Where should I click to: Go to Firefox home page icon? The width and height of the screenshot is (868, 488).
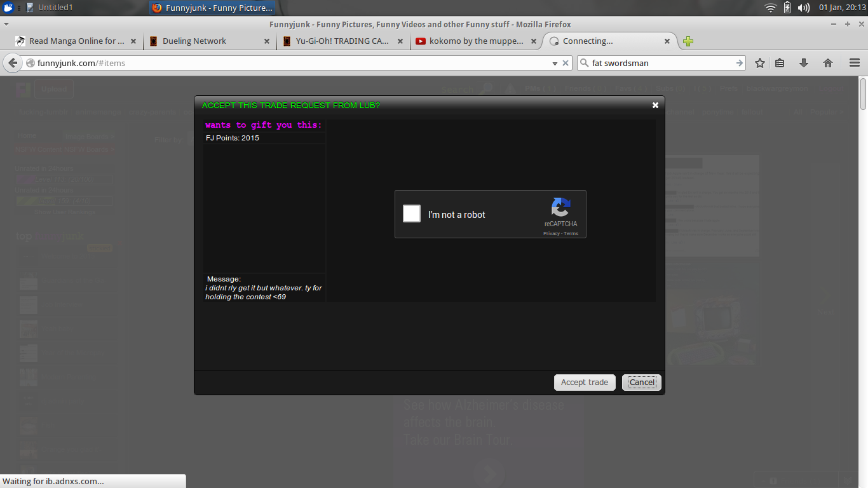pyautogui.click(x=827, y=63)
